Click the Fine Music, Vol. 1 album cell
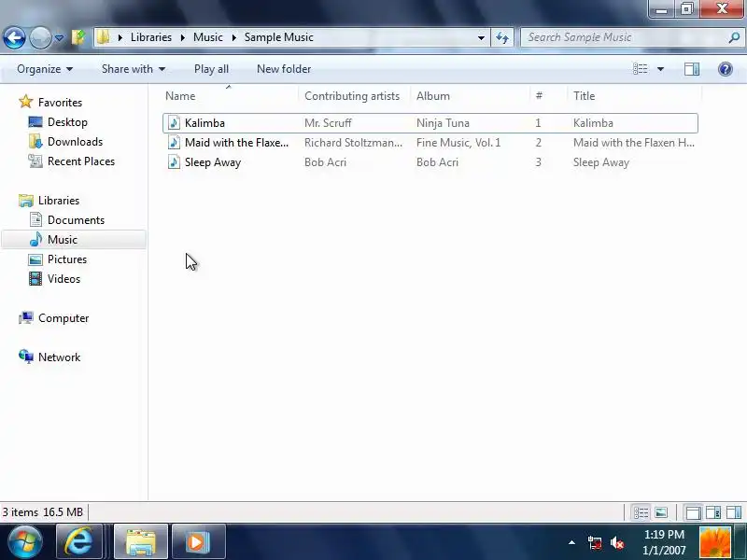The image size is (747, 560). tap(458, 143)
